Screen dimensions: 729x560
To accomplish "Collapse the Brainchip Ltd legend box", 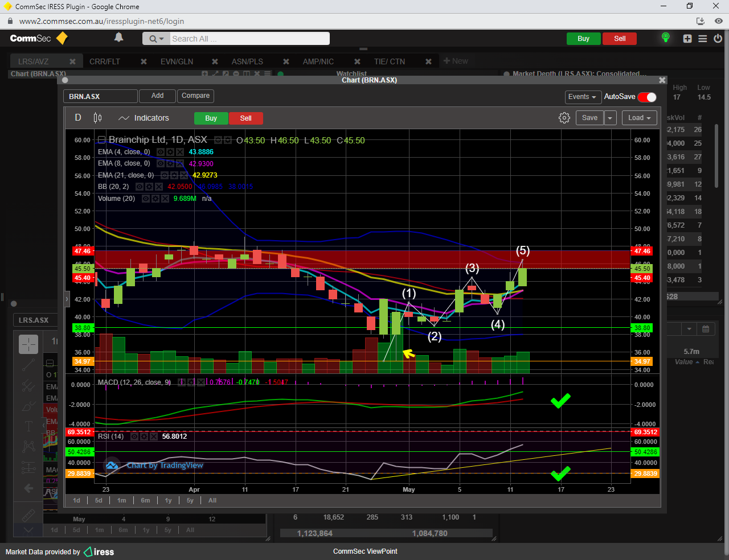I will (x=101, y=140).
